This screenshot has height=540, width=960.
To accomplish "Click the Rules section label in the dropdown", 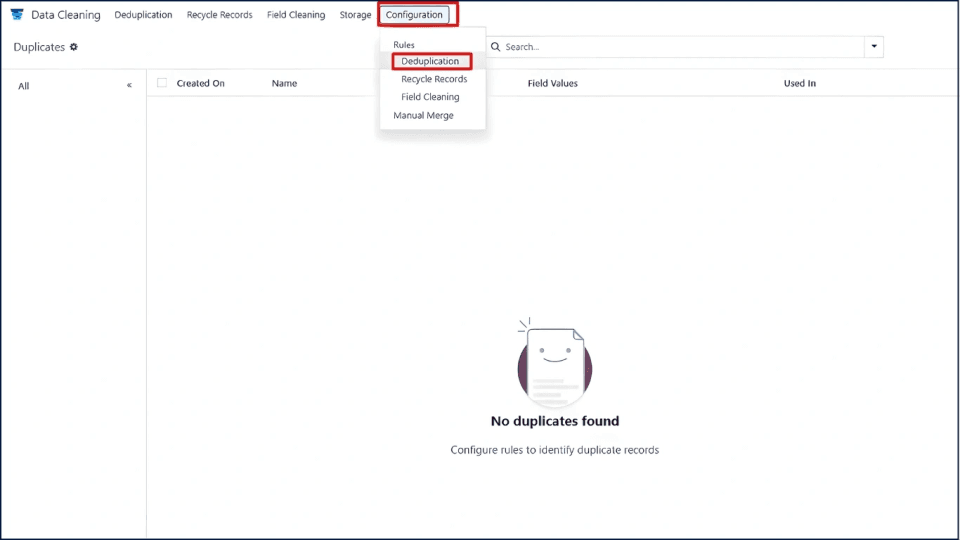I will [x=403, y=45].
